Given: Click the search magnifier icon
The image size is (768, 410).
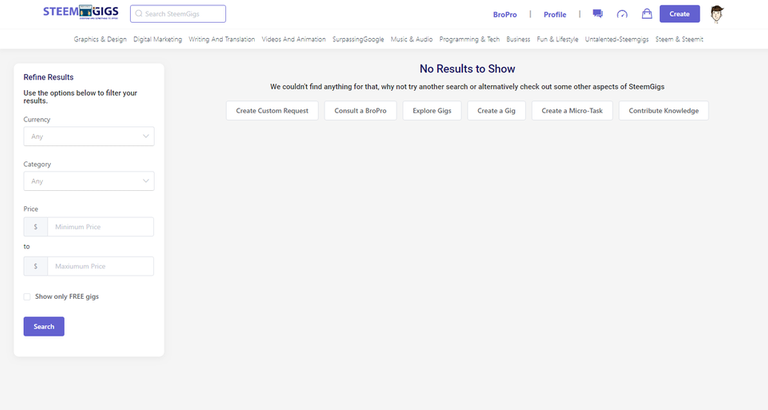Looking at the screenshot, I should coord(139,14).
